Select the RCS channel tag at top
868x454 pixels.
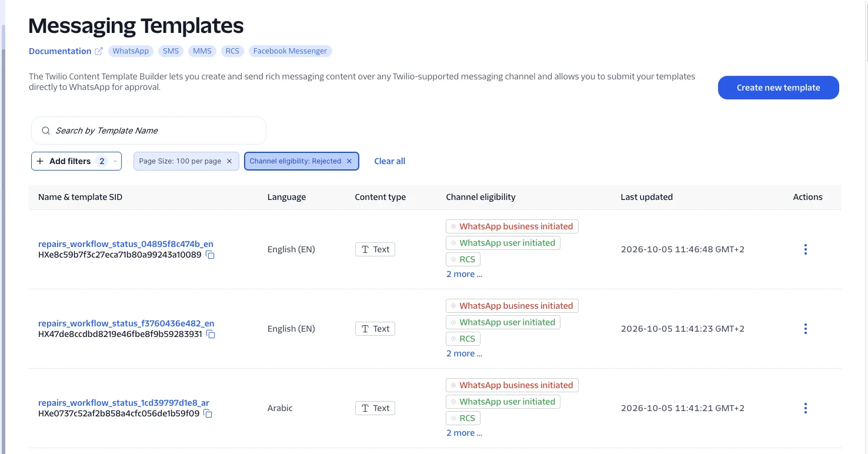pyautogui.click(x=233, y=51)
